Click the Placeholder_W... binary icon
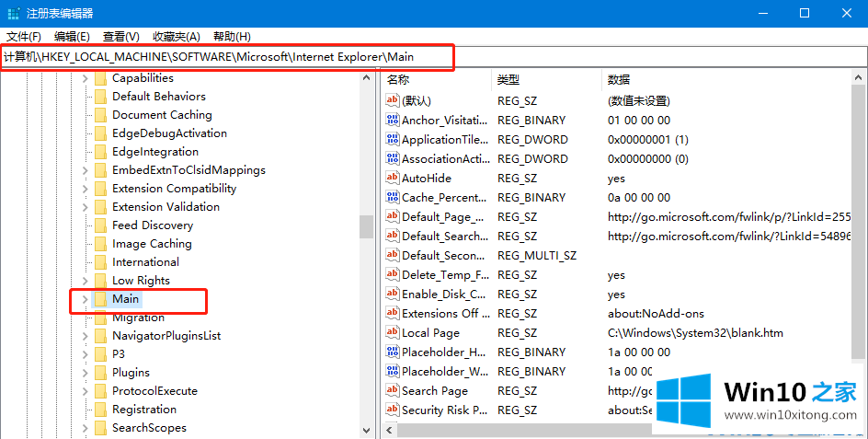 [393, 372]
